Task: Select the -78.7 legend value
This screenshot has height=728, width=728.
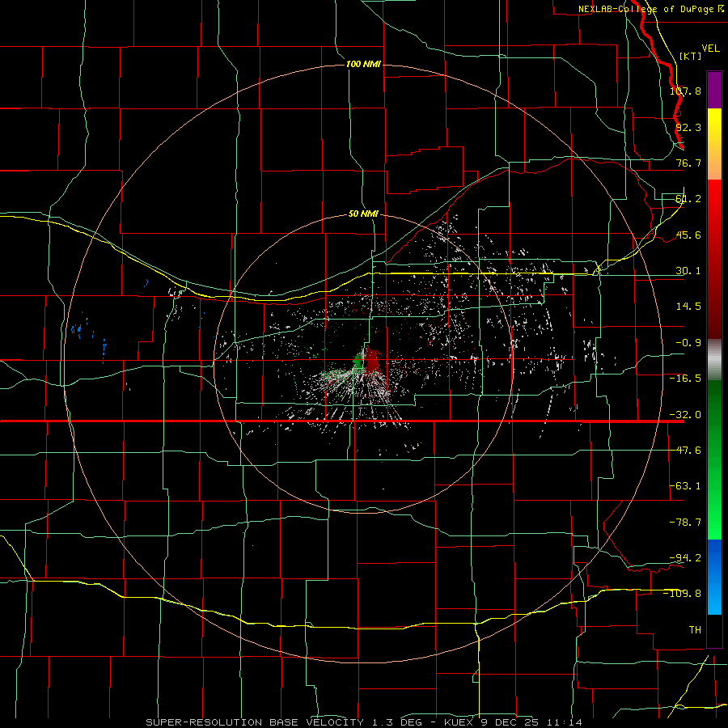Action: (685, 523)
